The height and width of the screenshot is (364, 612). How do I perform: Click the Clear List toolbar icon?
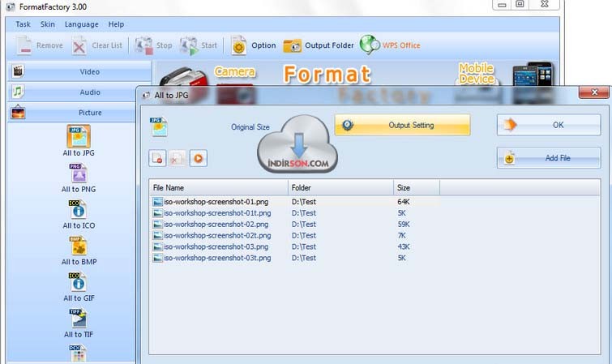point(79,45)
